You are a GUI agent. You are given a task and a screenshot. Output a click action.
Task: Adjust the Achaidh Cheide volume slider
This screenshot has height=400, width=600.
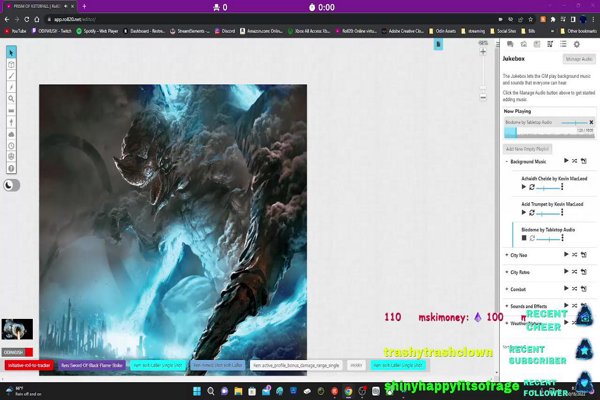coord(548,188)
